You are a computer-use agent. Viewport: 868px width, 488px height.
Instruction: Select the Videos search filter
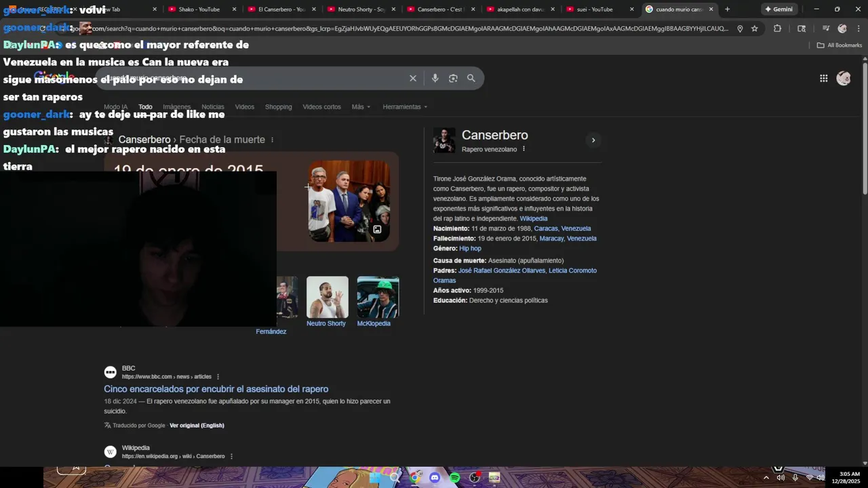(x=244, y=106)
